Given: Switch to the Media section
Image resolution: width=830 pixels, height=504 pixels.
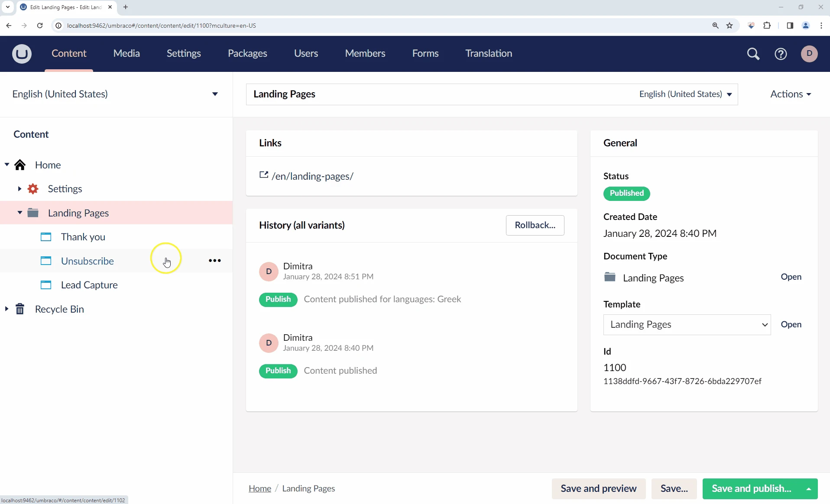Looking at the screenshot, I should (126, 53).
